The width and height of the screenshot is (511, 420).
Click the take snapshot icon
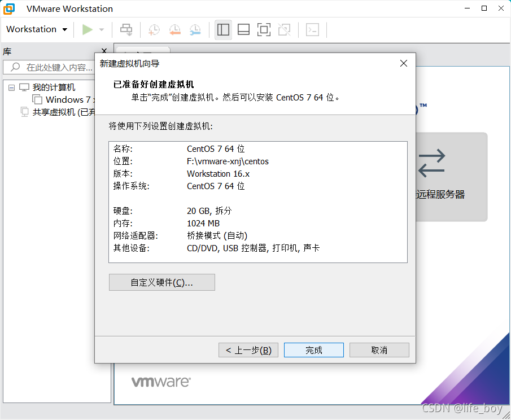click(154, 30)
